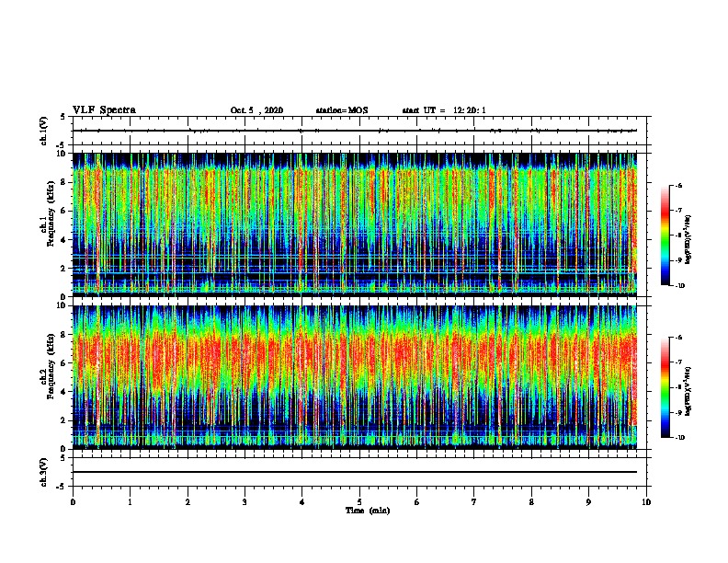Click the "8" kHz tick on ch.1 spectrogram
This screenshot has width=728, height=563.
63,182
